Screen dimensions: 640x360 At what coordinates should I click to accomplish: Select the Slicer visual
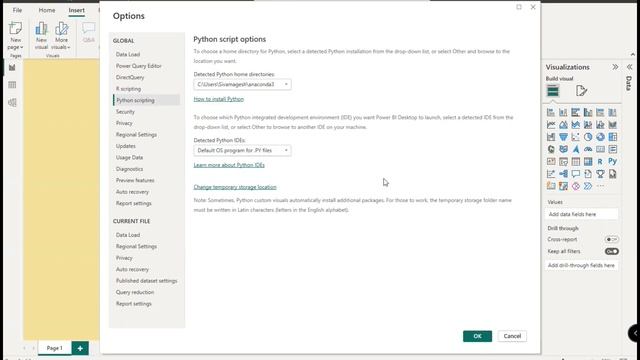[563, 162]
